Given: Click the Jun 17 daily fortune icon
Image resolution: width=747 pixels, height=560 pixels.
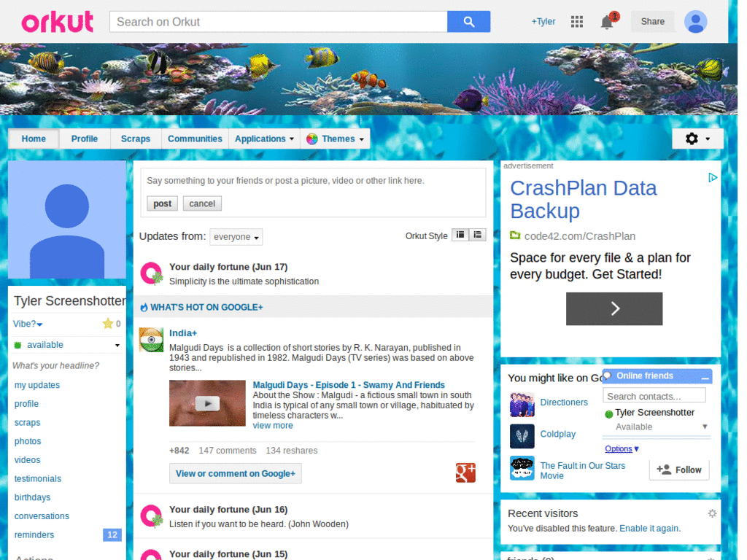Looking at the screenshot, I should click(x=152, y=273).
